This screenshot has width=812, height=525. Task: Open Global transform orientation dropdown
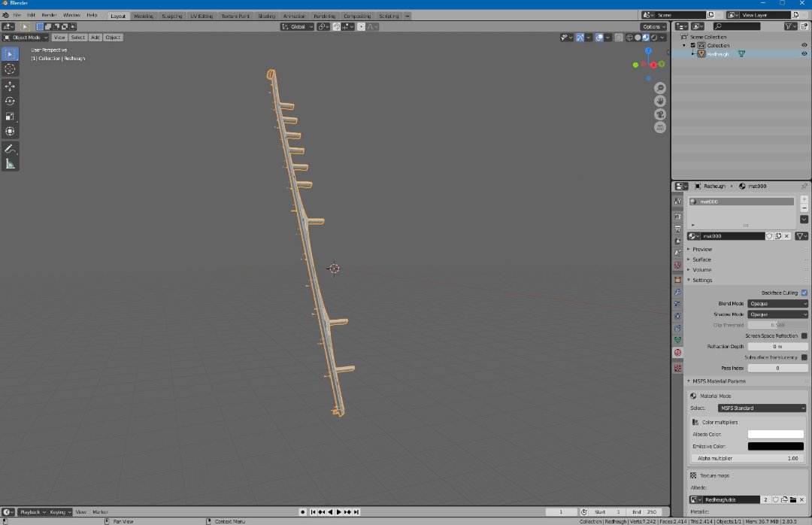[x=297, y=26]
